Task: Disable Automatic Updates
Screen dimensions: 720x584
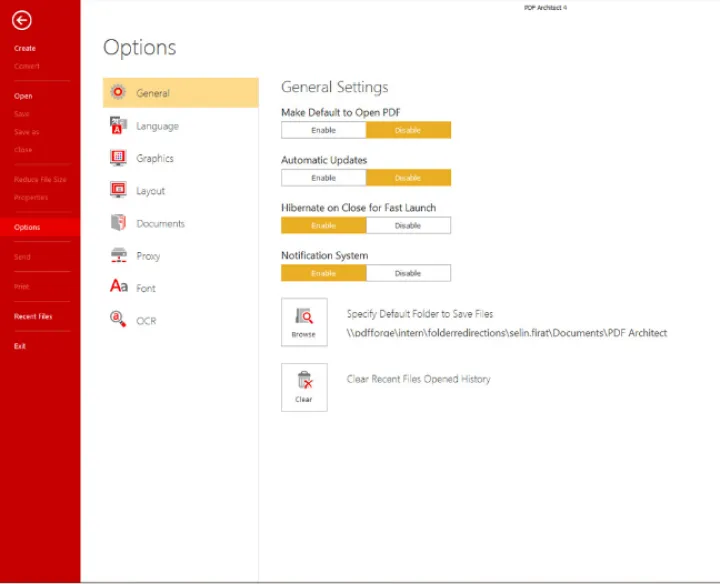Action: (x=408, y=178)
